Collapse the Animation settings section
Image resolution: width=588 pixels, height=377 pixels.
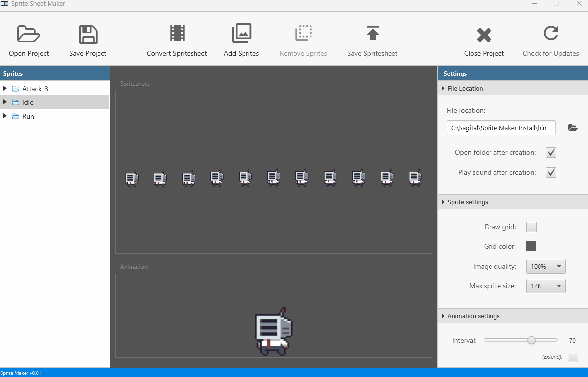point(443,316)
